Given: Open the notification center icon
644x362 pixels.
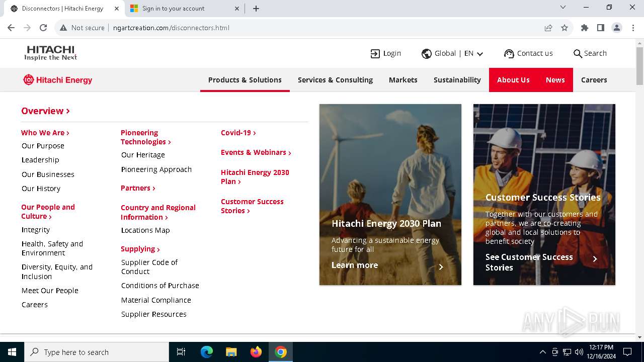Looking at the screenshot, I should click(x=627, y=352).
